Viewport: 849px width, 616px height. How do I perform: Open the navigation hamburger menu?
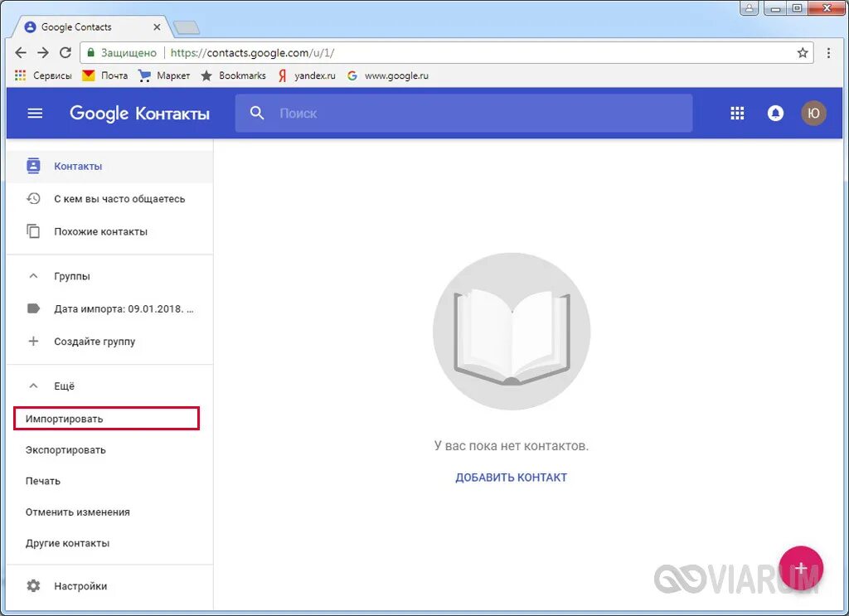34,113
